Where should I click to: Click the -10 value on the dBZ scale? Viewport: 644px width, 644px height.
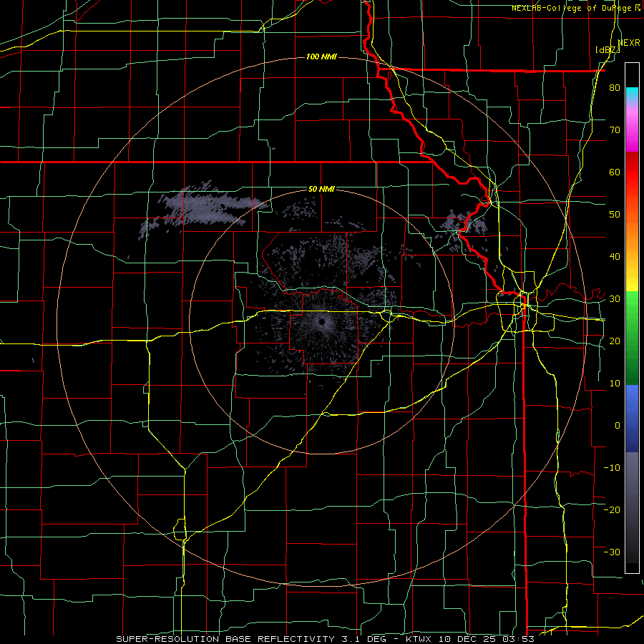(x=612, y=468)
